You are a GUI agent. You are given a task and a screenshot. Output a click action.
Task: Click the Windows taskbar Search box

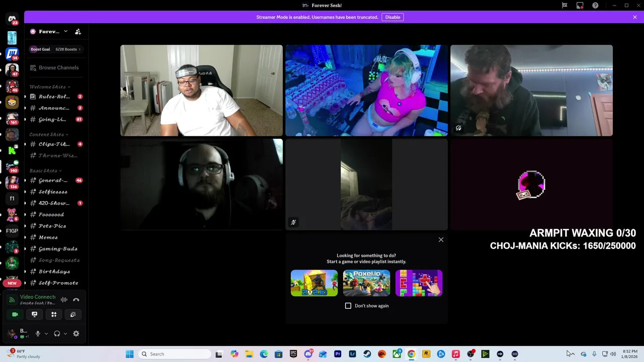pos(175,354)
